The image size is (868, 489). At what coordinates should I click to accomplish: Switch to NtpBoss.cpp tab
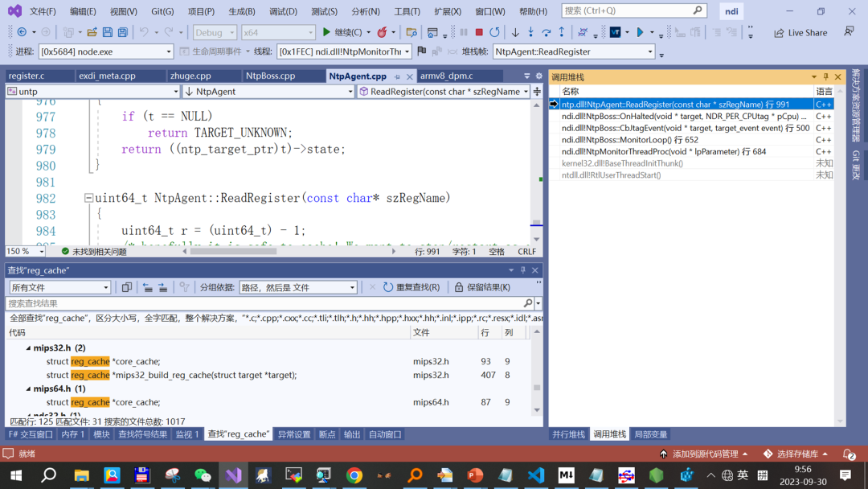pos(270,76)
